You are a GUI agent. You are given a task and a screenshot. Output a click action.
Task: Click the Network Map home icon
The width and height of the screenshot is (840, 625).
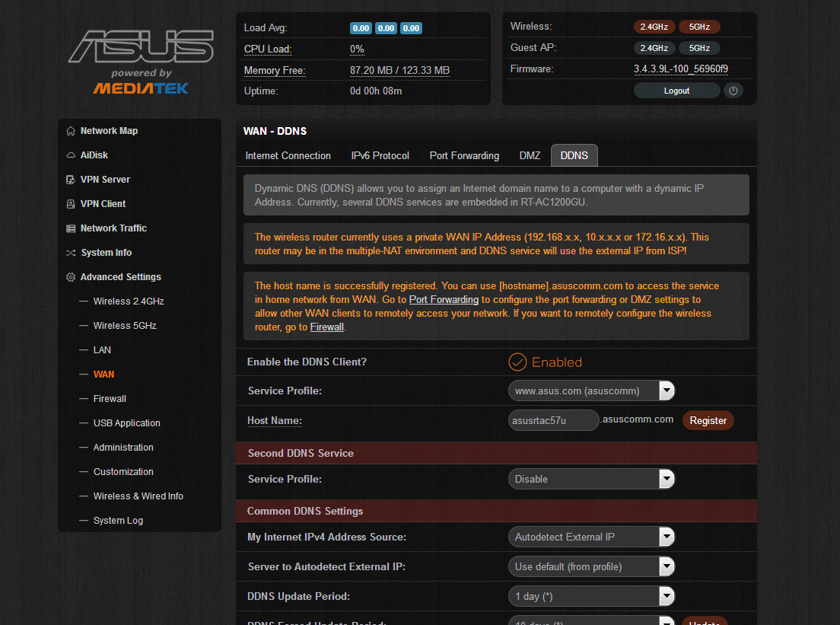(70, 131)
